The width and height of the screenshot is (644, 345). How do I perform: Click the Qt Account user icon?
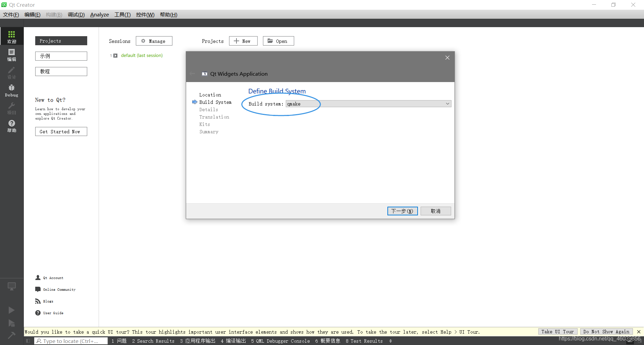pos(38,278)
